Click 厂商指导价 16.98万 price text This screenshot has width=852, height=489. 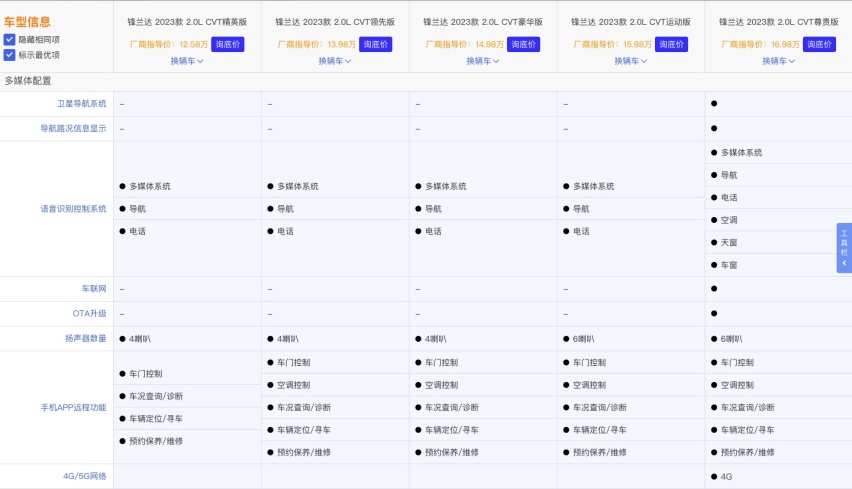(x=760, y=44)
